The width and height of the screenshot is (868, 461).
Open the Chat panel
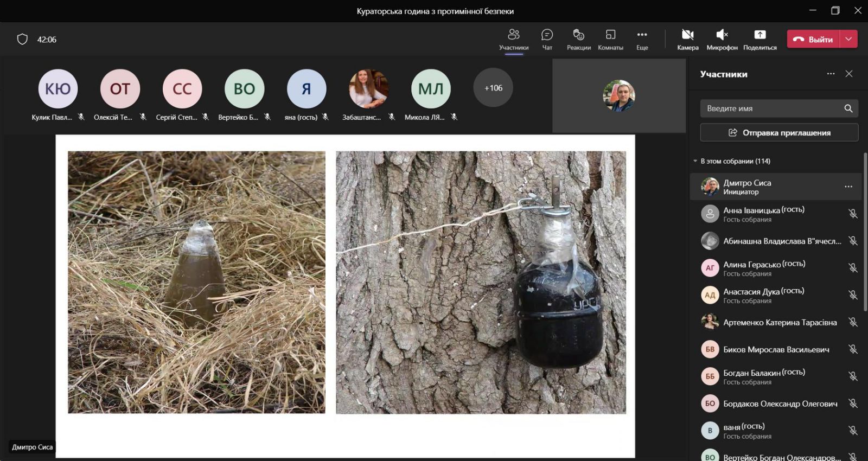[547, 39]
